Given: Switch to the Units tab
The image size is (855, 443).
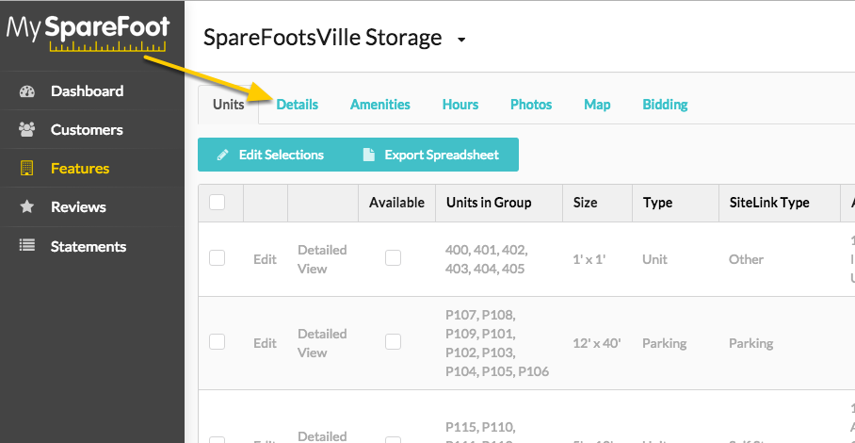Looking at the screenshot, I should coord(228,105).
